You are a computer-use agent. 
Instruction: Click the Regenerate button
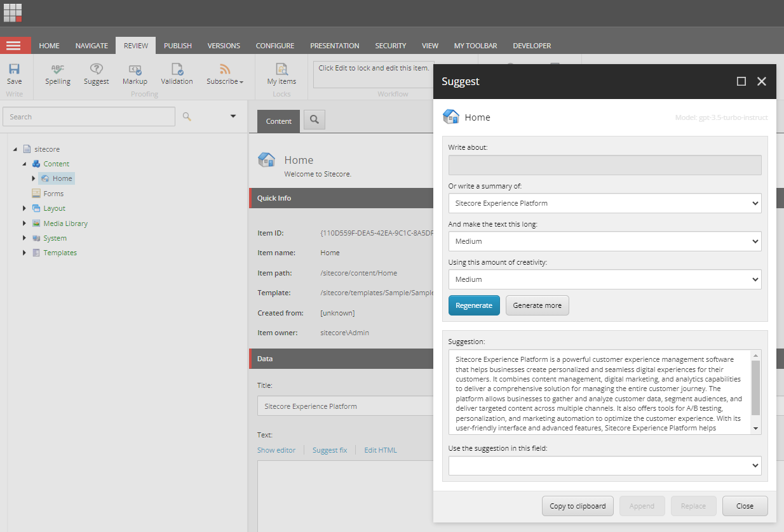(474, 305)
